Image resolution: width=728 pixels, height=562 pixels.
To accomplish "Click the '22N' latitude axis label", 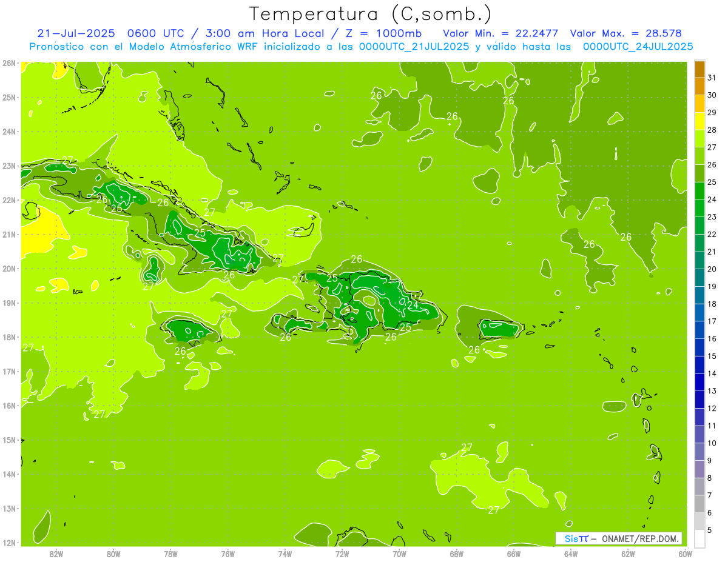I will tap(9, 200).
